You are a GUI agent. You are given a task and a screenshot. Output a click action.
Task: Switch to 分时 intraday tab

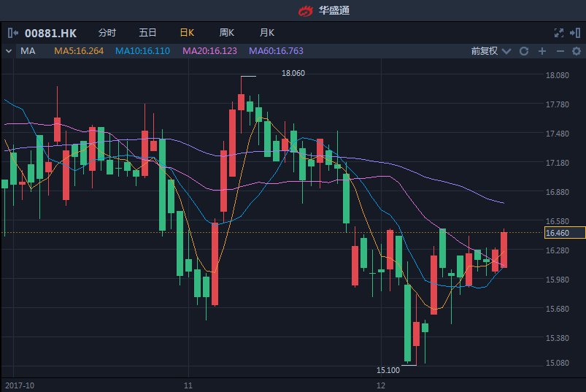click(x=107, y=33)
